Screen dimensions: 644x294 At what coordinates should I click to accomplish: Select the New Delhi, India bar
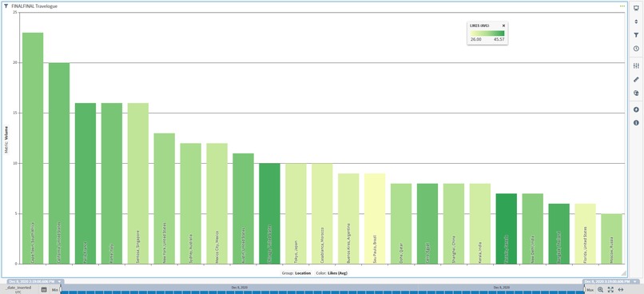coord(532,228)
